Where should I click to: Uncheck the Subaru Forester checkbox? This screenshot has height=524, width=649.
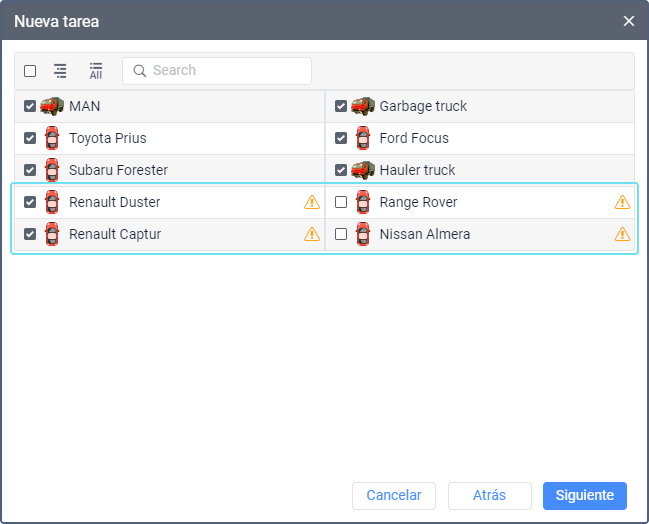(30, 170)
